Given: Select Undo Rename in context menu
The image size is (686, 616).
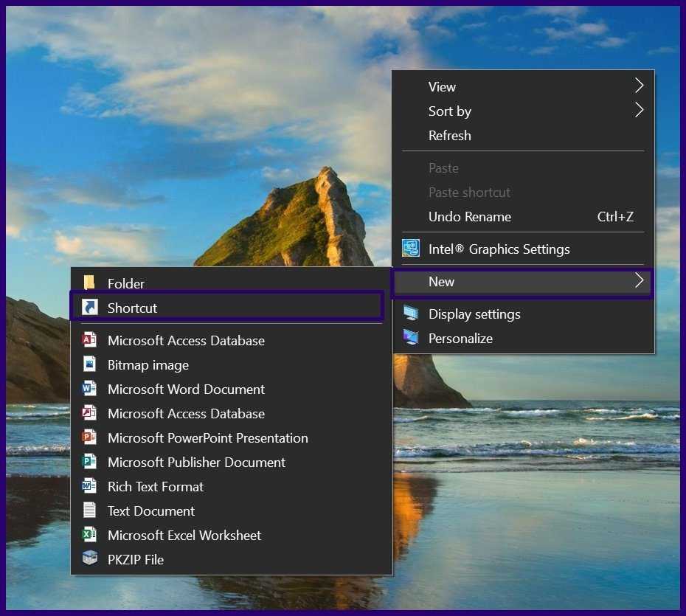Looking at the screenshot, I should click(x=469, y=217).
